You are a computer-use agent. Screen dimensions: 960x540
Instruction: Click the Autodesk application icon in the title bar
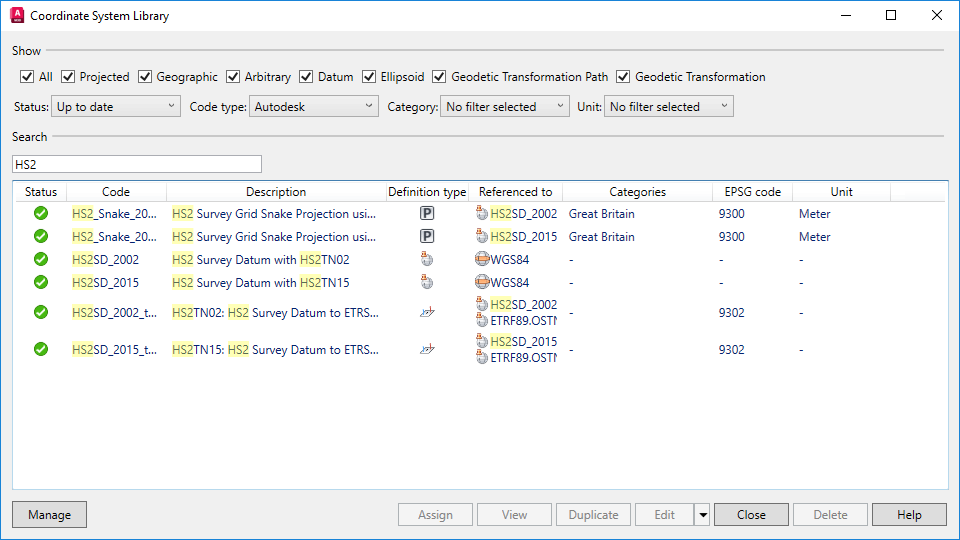[x=17, y=16]
